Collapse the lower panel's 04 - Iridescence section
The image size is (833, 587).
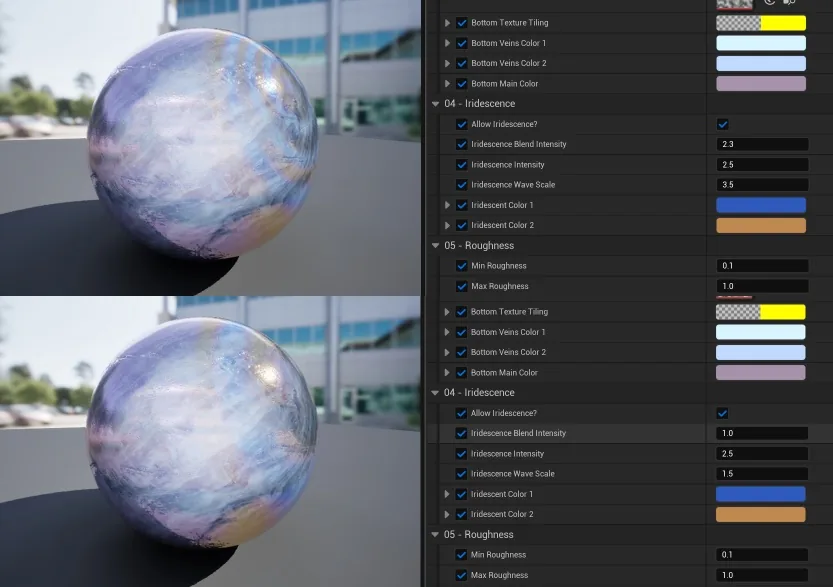pos(435,393)
